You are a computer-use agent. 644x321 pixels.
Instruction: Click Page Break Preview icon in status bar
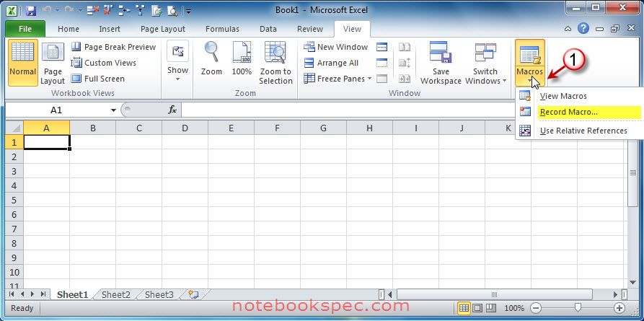pyautogui.click(x=491, y=308)
